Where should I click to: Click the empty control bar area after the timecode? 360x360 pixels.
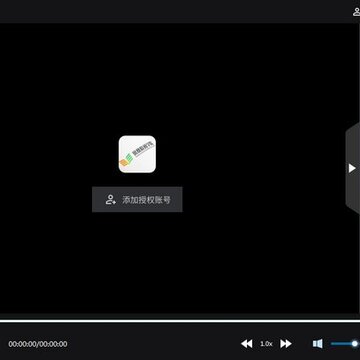[153, 344]
